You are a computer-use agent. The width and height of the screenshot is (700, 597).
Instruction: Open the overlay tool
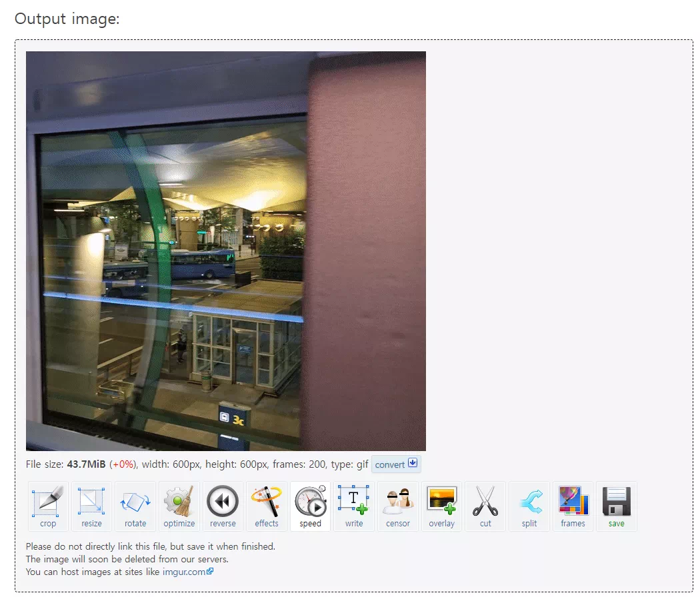click(x=441, y=506)
